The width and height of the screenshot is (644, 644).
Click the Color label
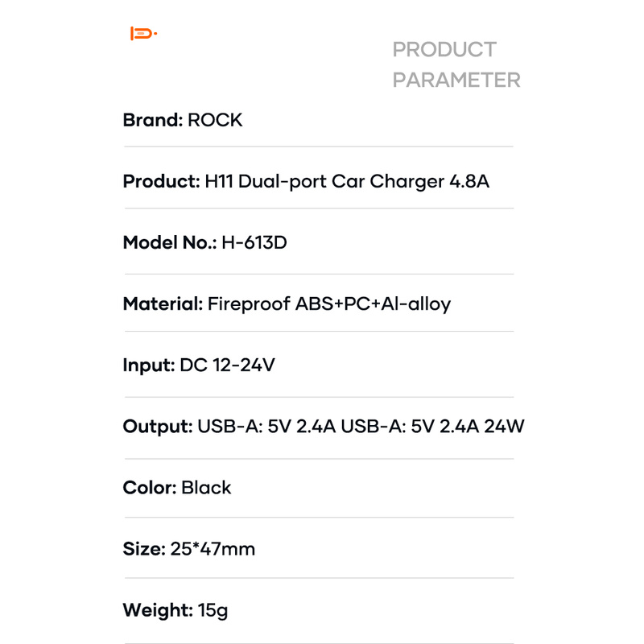click(x=149, y=487)
